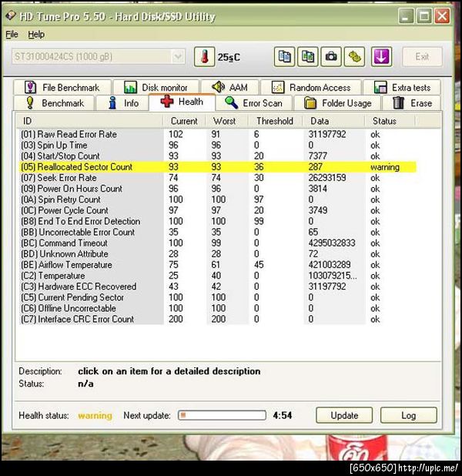This screenshot has height=476, width=462.
Task: Click the yellow Health status warning text
Action: click(95, 416)
